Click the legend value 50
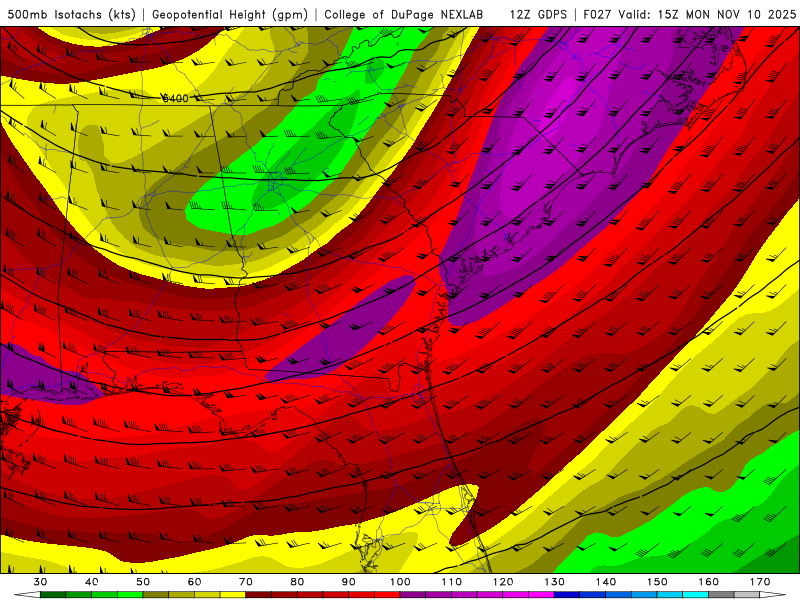 [x=143, y=582]
